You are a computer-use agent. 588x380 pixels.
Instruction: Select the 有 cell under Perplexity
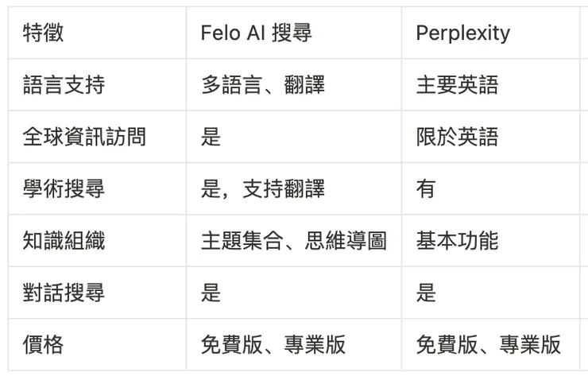click(426, 189)
